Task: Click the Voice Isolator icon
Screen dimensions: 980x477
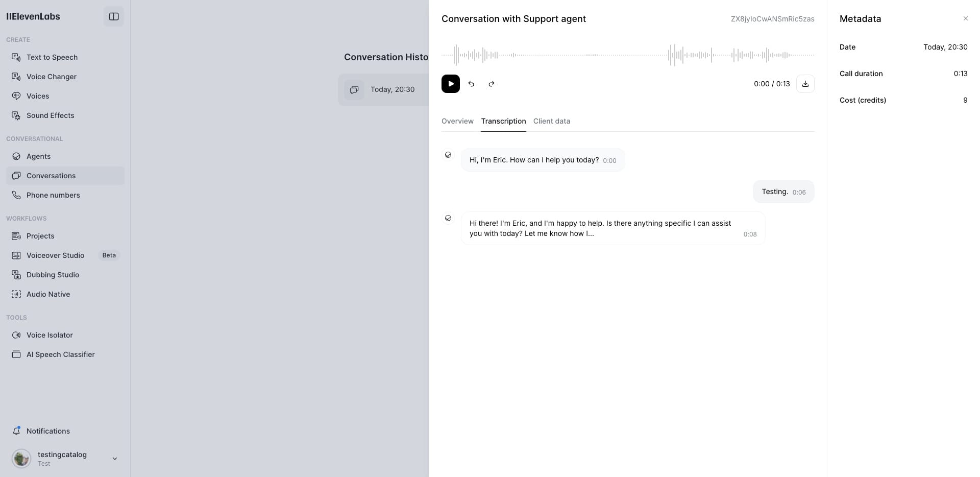Action: point(16,335)
